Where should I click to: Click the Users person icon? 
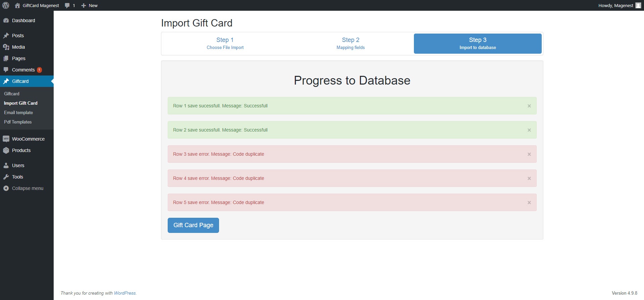pyautogui.click(x=6, y=165)
